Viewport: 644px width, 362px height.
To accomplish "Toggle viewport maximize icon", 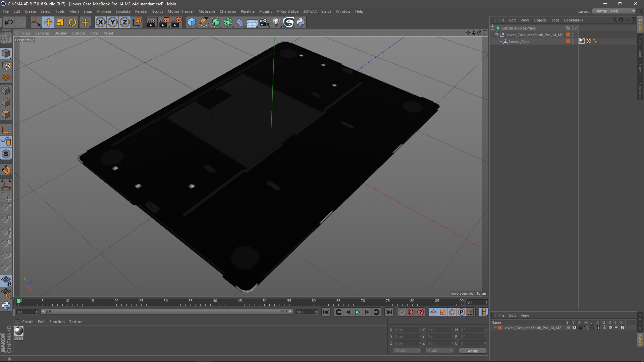I will (485, 33).
